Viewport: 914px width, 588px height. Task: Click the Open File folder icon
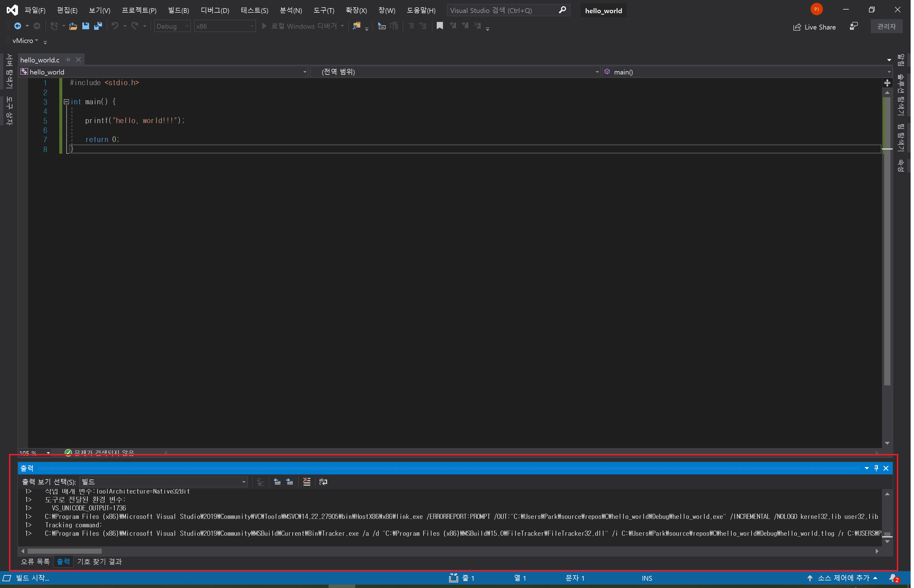(73, 26)
